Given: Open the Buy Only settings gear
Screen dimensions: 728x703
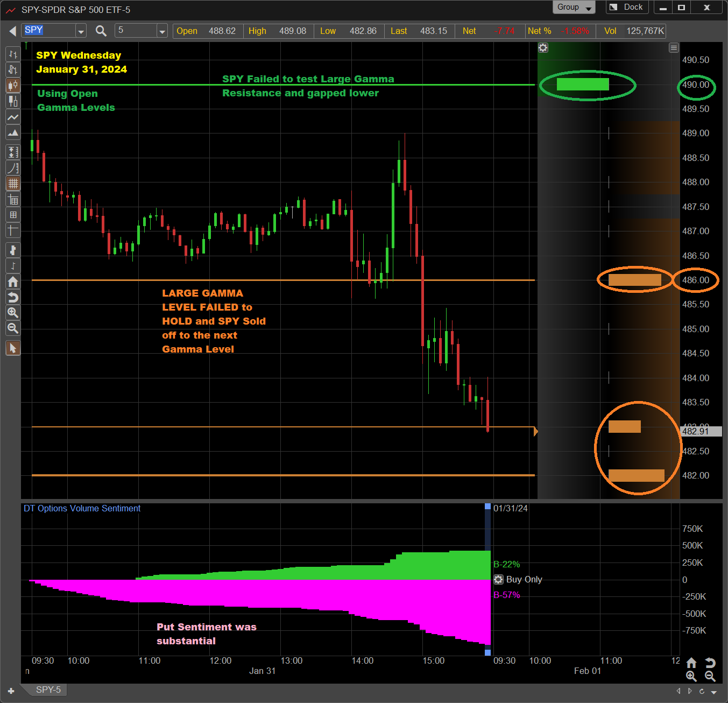Looking at the screenshot, I should coord(498,580).
